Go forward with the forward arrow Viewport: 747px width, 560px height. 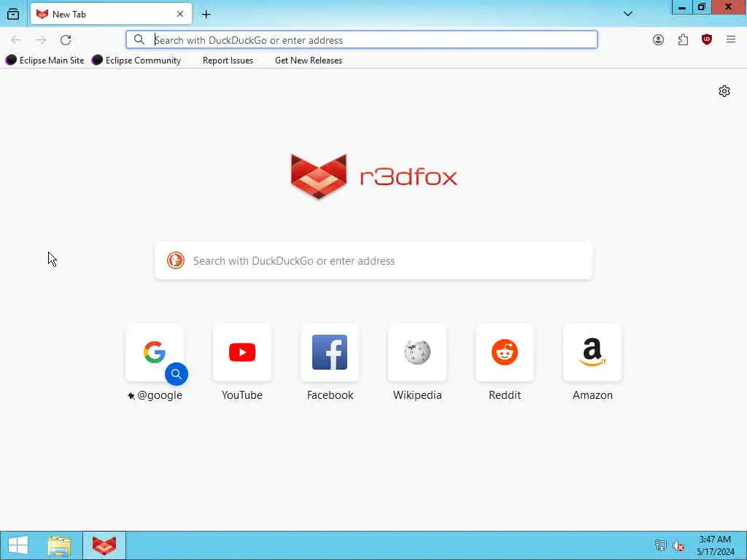tap(41, 40)
